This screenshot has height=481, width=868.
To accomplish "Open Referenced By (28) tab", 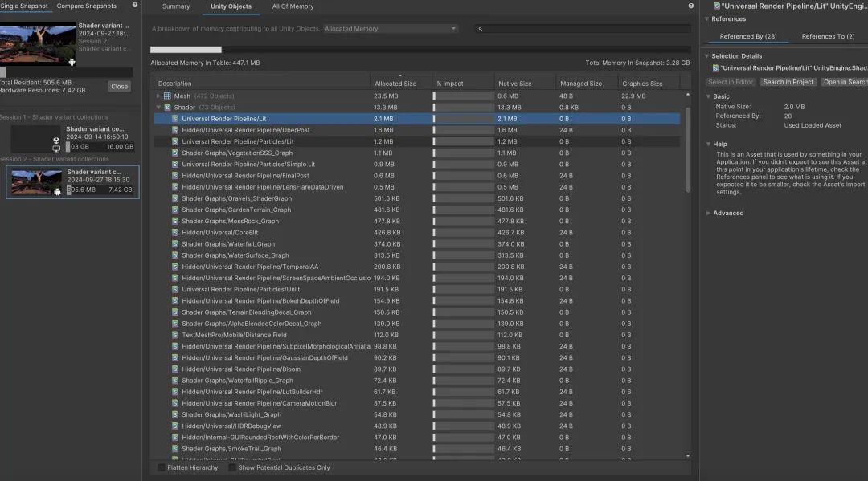I will tap(748, 36).
